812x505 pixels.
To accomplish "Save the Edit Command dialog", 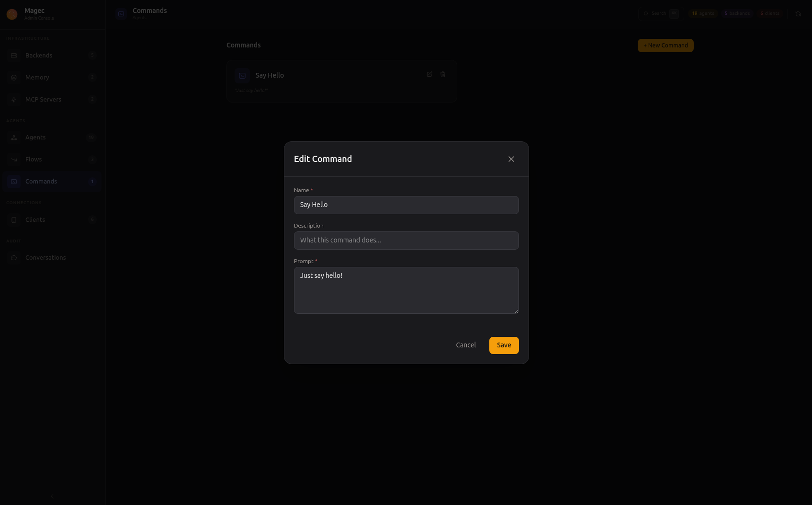I will click(504, 345).
